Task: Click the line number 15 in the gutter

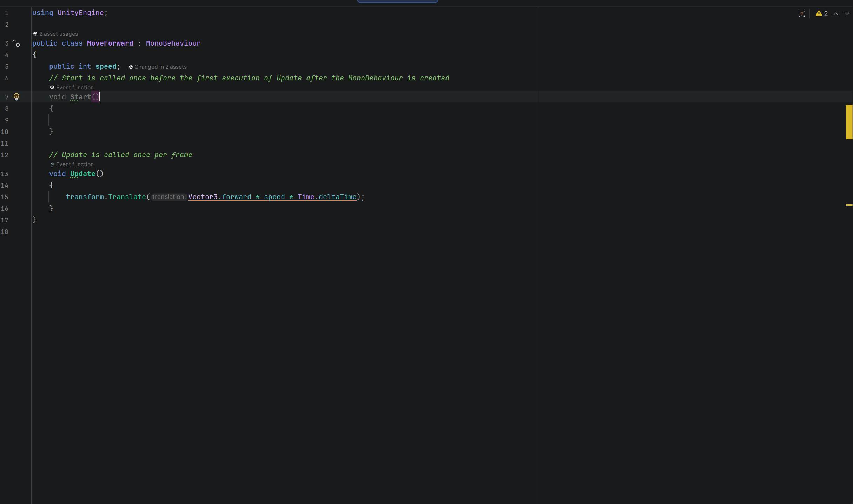Action: pyautogui.click(x=5, y=197)
